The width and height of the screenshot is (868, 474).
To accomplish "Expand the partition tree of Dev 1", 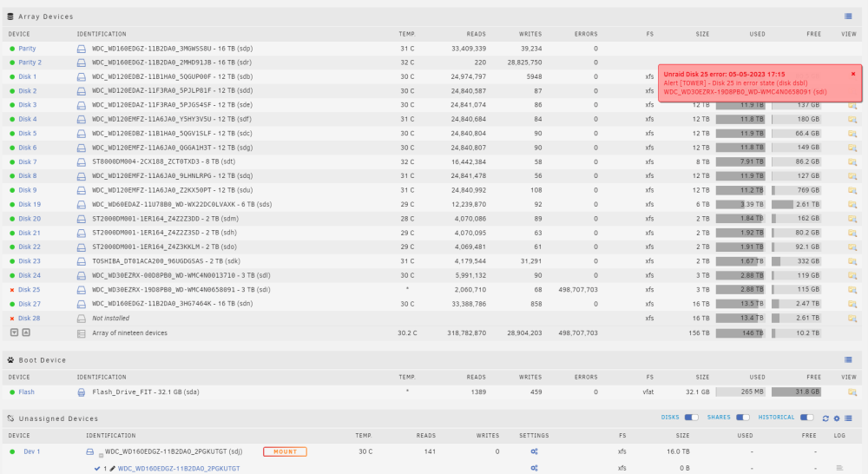I will click(x=101, y=455).
